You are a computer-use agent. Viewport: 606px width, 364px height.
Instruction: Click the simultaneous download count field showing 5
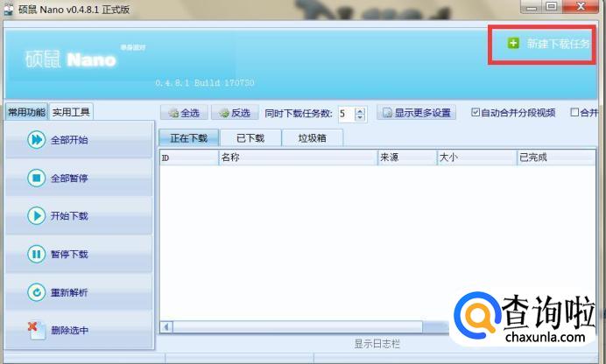click(x=346, y=114)
